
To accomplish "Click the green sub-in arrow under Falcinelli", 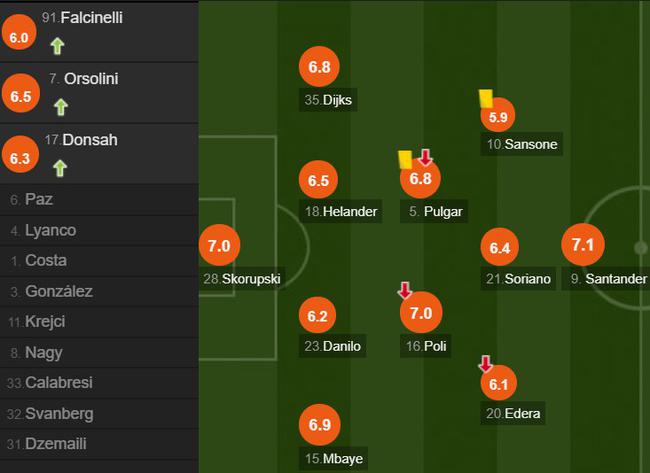I will (57, 44).
